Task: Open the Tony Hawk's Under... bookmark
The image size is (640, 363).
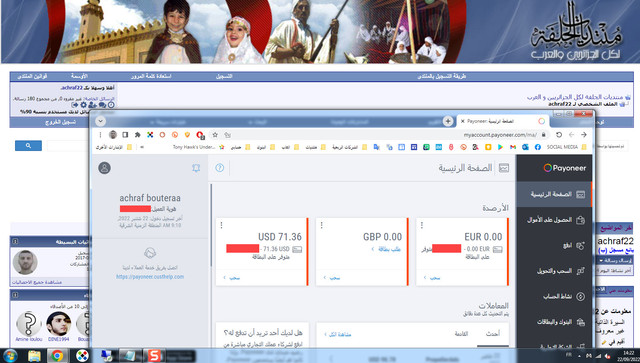Action: point(198,147)
